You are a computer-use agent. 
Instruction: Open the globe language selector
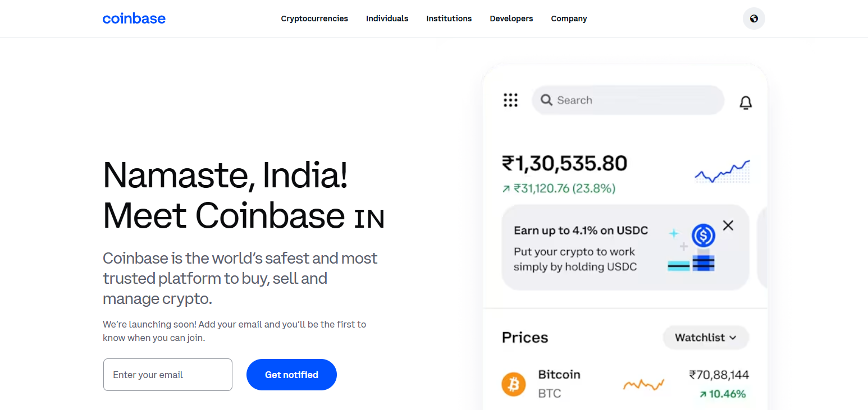(753, 19)
